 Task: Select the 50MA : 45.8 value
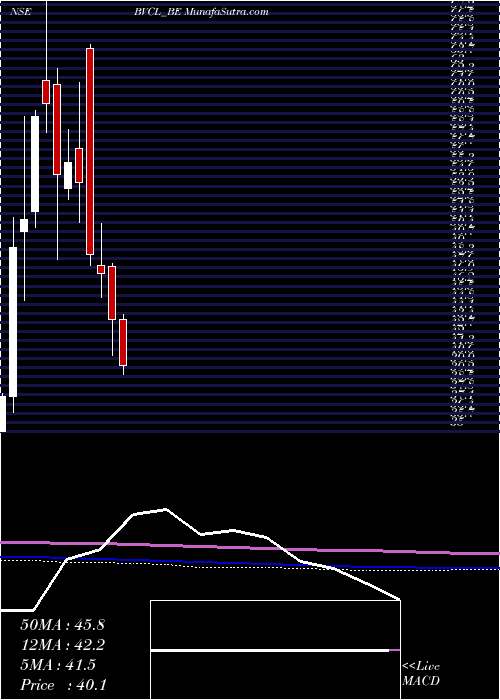pyautogui.click(x=62, y=625)
